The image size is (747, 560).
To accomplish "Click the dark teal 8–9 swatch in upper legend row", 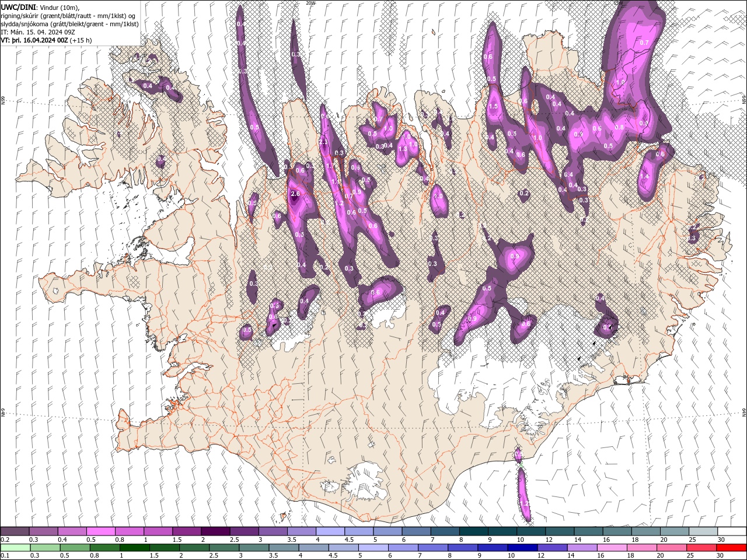I will click(474, 531).
